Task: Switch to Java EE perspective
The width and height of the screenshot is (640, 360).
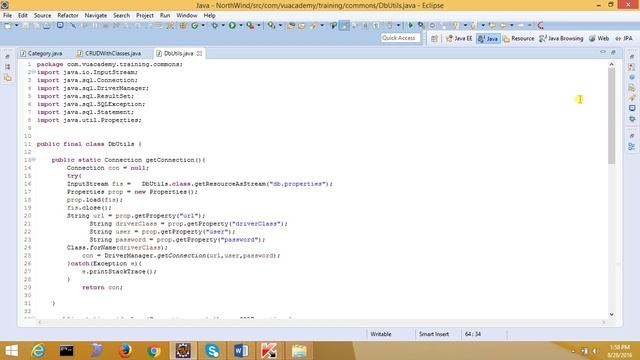Action: click(x=459, y=38)
